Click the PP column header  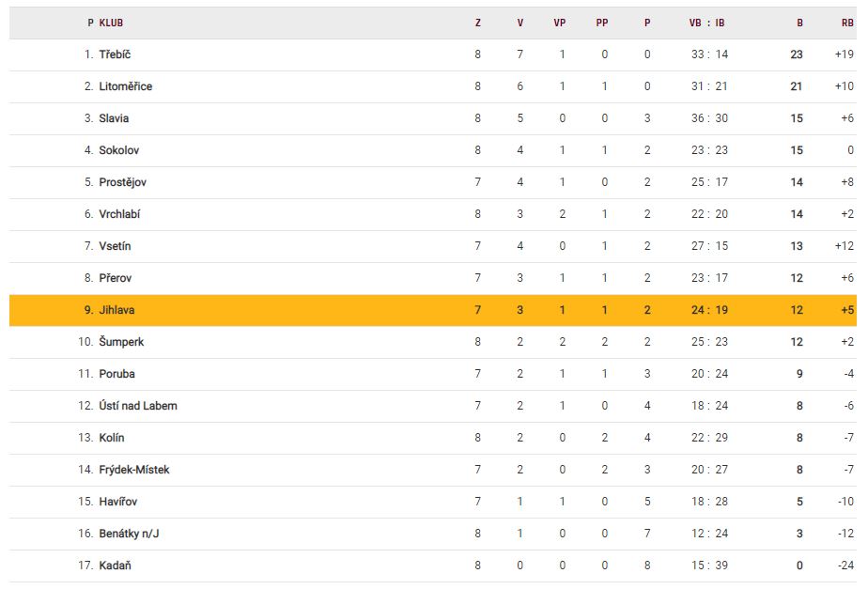coord(602,23)
